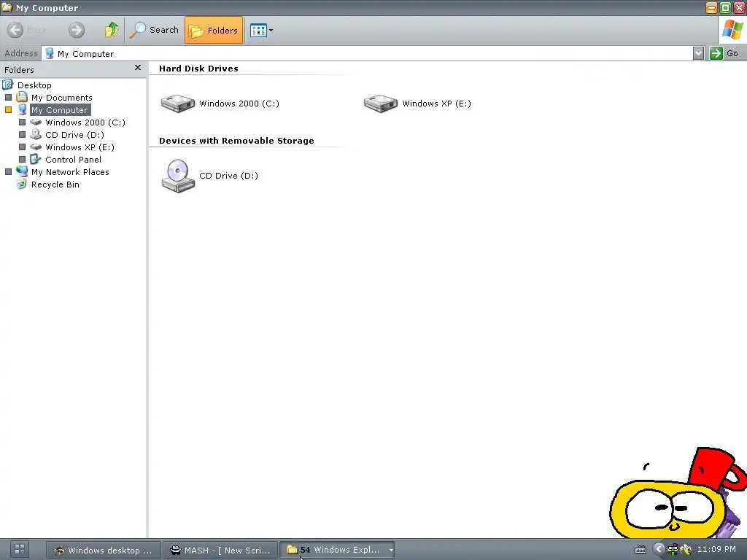Go up one folder level
747x560 pixels.
[112, 30]
